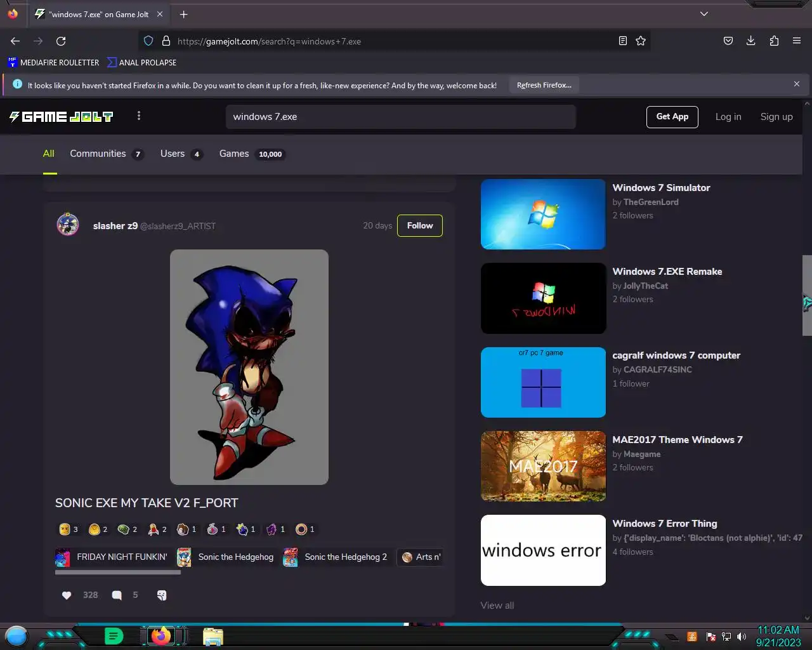Open MAE2017 Theme Windows 7 thumbnail
This screenshot has height=650, width=812.
coord(543,466)
